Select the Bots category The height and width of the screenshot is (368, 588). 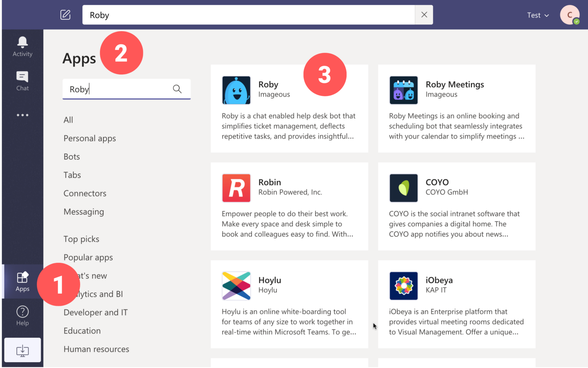click(72, 156)
